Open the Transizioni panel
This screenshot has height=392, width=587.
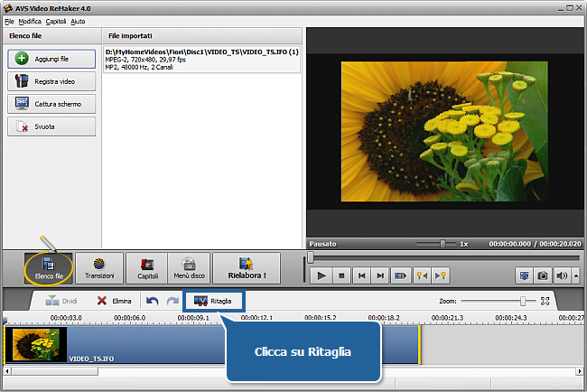tap(98, 269)
